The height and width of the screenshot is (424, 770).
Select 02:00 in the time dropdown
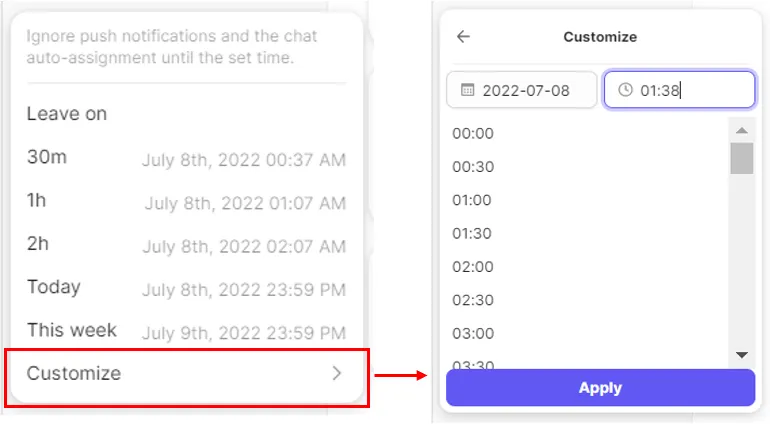pos(473,266)
